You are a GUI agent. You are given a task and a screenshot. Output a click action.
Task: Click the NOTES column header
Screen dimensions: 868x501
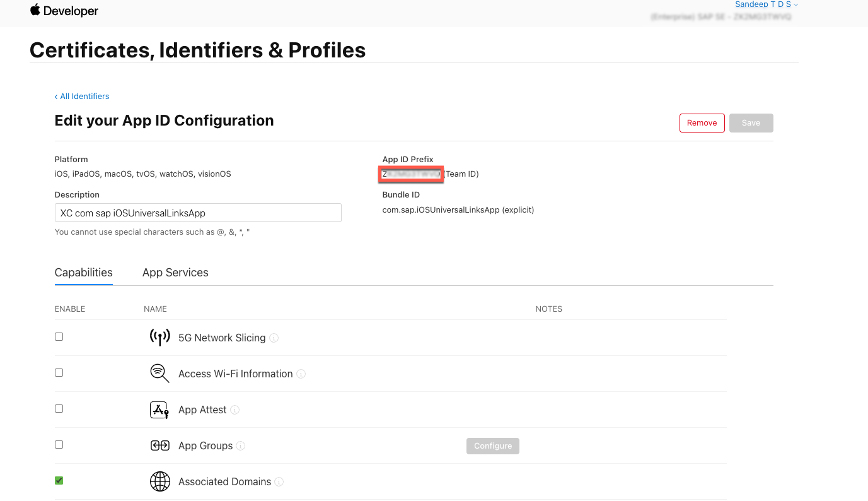(x=549, y=309)
